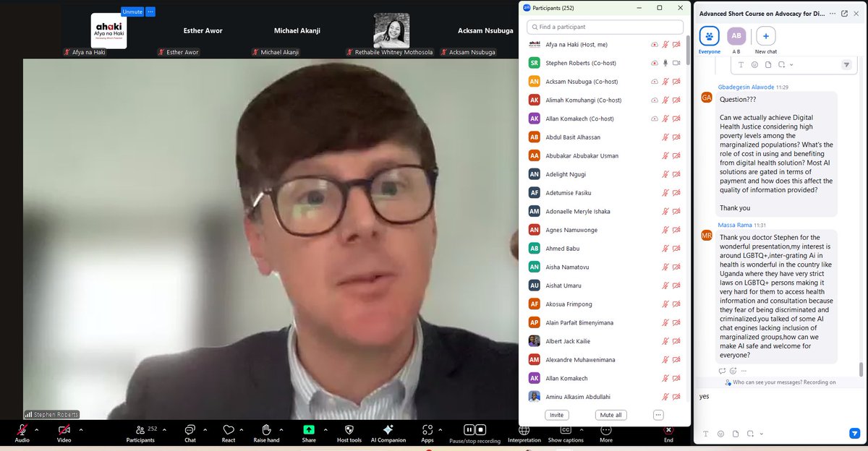
Task: Click sender name Massa Rama in chat
Action: [736, 225]
